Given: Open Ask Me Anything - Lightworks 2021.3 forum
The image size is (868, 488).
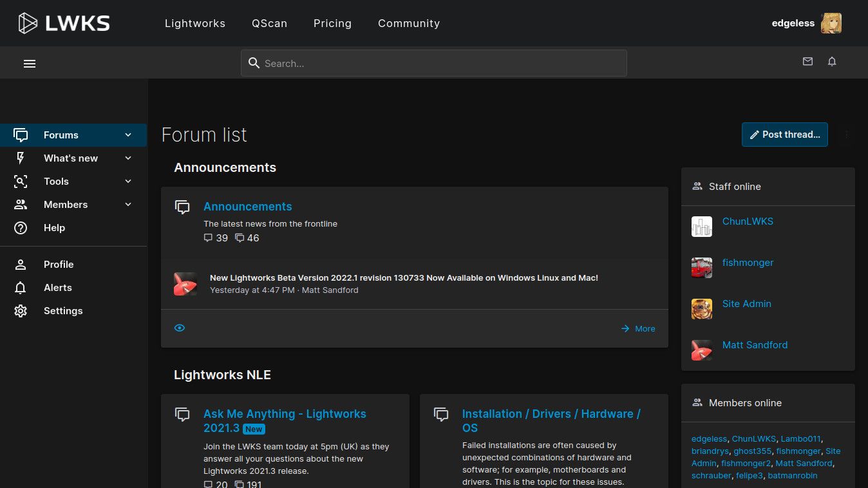Looking at the screenshot, I should pos(285,421).
